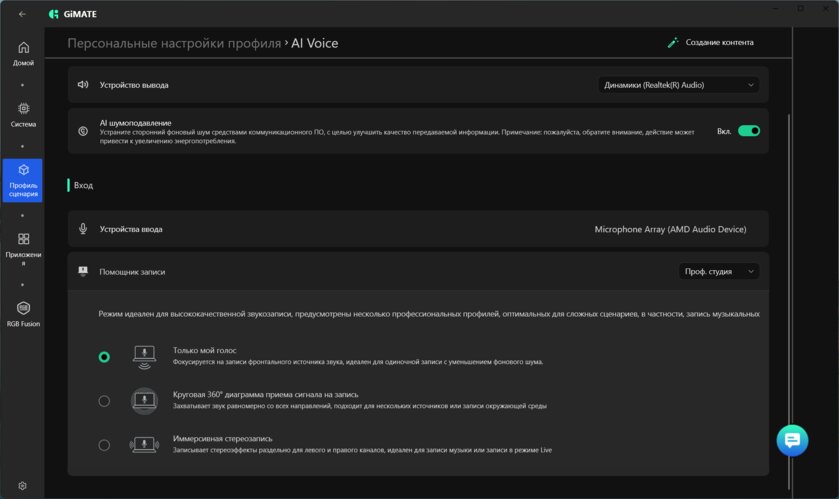Select the Только мой голос radio button
This screenshot has width=839, height=499.
[104, 357]
